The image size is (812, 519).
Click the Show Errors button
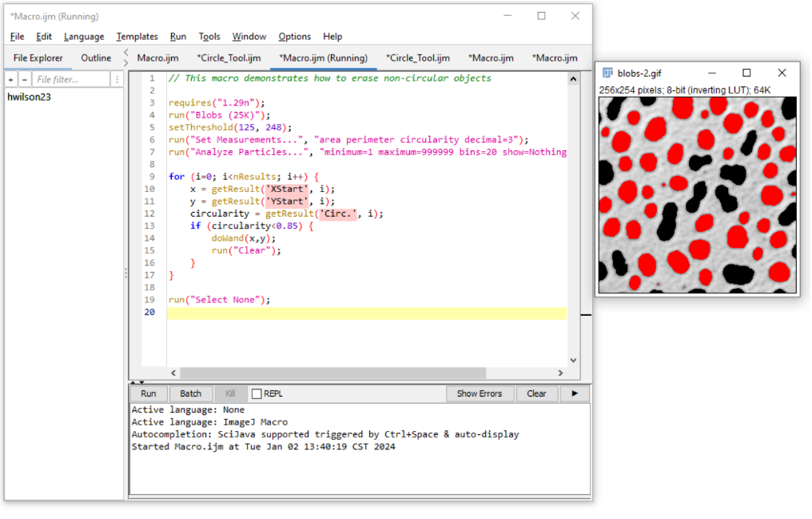tap(480, 393)
